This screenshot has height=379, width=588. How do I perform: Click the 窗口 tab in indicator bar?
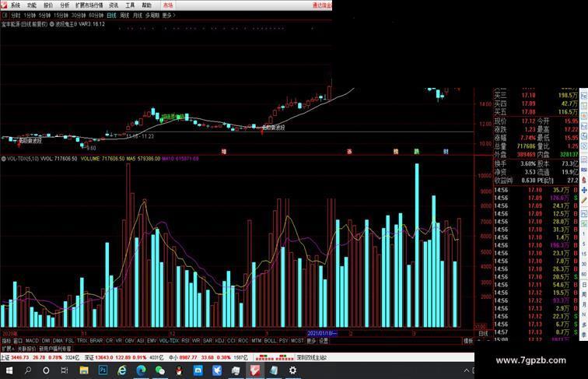(x=18, y=341)
